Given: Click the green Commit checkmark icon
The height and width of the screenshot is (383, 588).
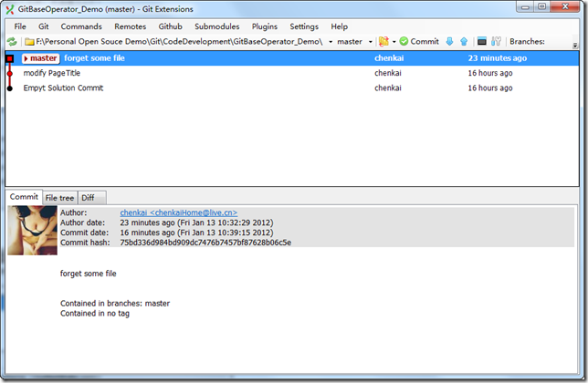Looking at the screenshot, I should [404, 41].
